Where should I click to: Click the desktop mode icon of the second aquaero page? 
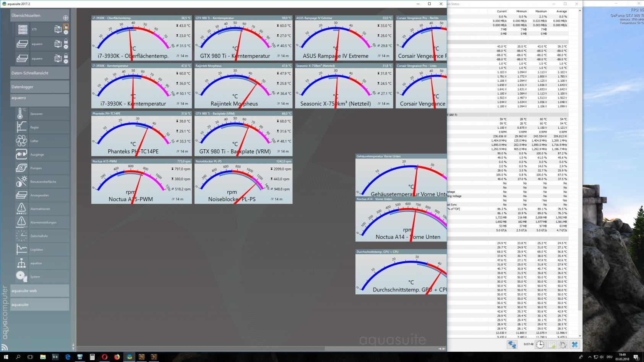coord(58,58)
